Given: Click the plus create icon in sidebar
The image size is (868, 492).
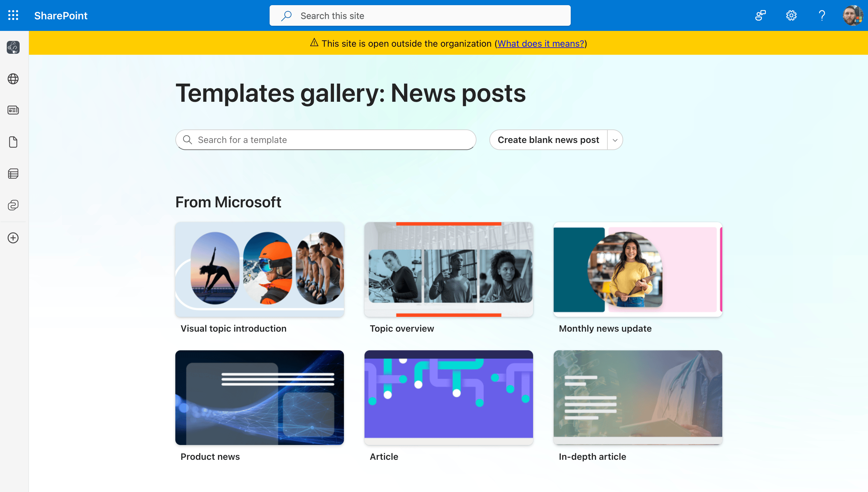Looking at the screenshot, I should point(13,238).
